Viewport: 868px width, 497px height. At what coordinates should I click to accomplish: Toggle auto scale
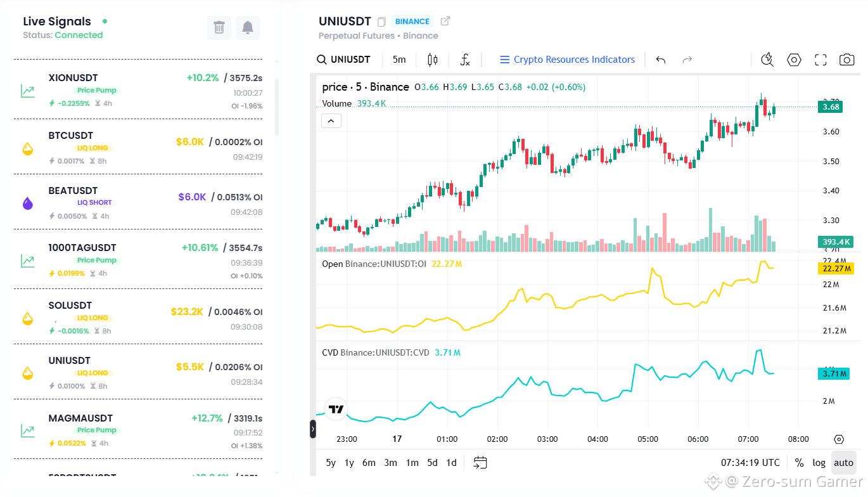coord(843,463)
